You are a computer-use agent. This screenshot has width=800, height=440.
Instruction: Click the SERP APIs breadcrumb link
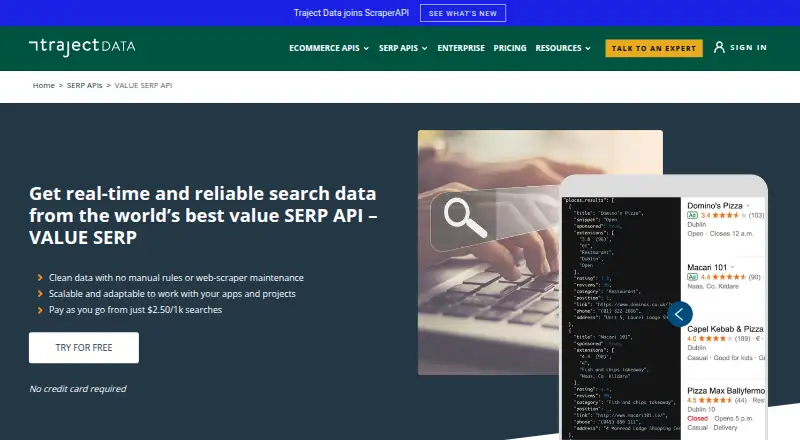click(85, 85)
